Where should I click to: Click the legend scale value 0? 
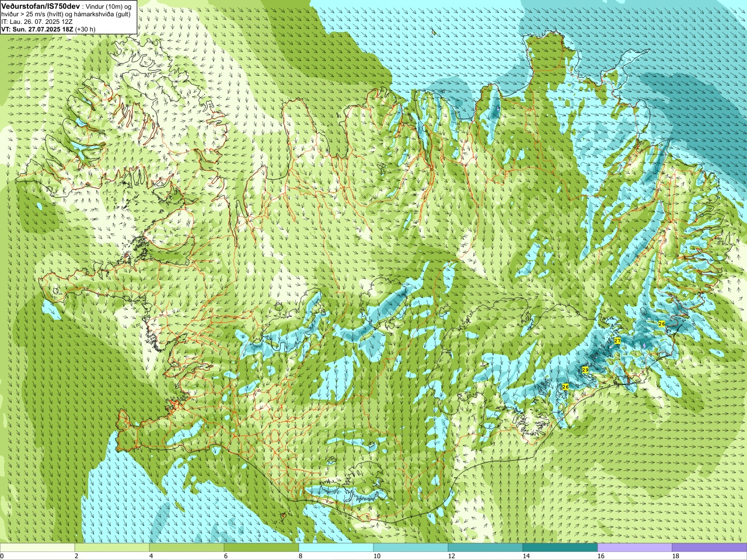tap(2, 556)
